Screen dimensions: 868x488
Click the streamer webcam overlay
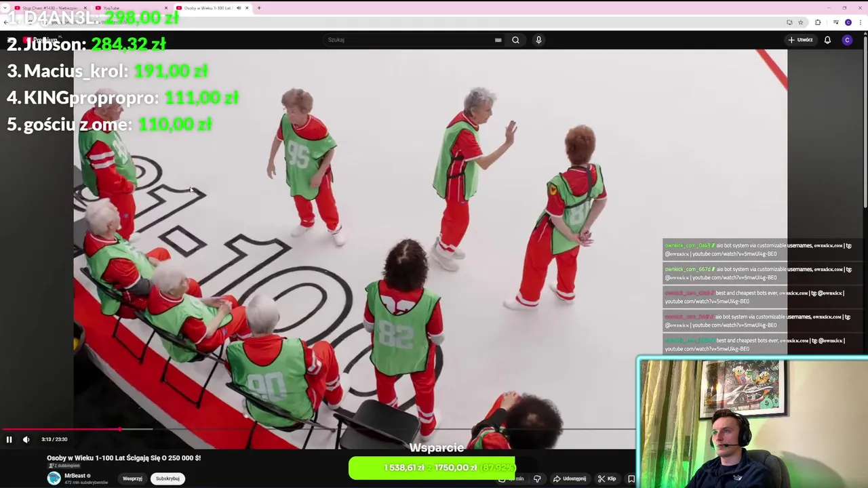(x=752, y=423)
